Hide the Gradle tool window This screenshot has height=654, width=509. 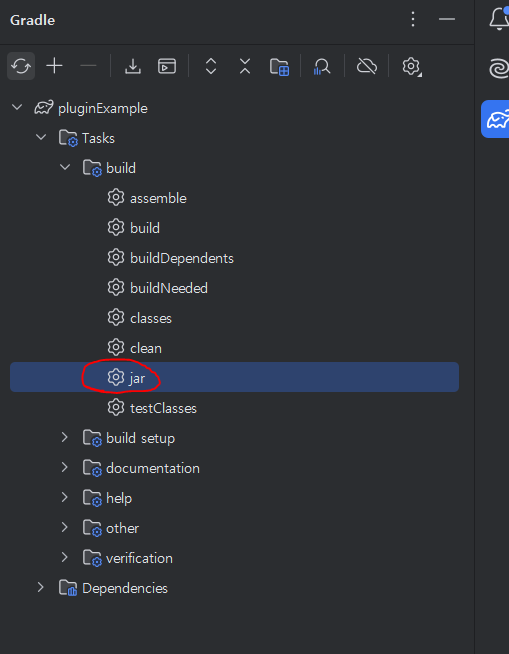click(x=446, y=19)
